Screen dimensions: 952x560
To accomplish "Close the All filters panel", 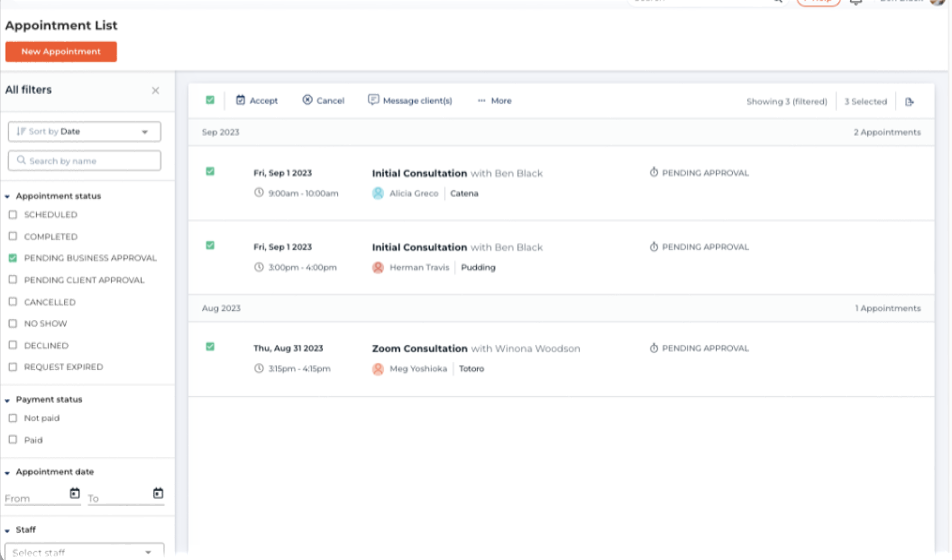I will pos(155,90).
